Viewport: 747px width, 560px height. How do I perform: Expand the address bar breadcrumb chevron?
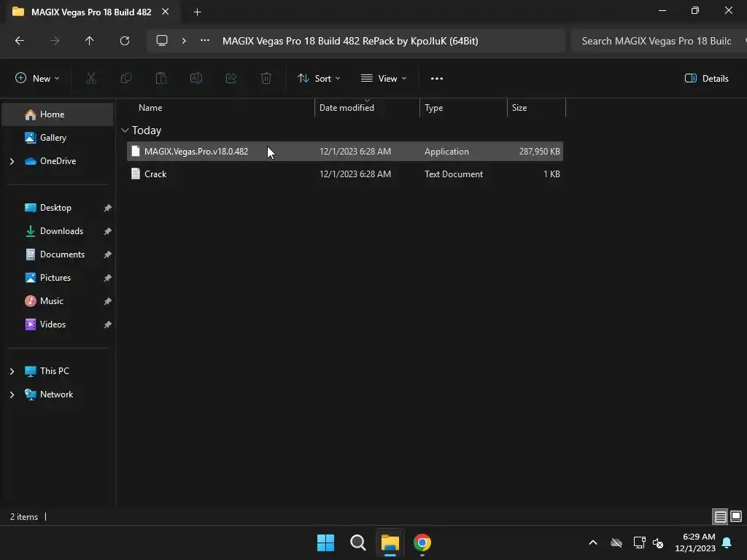[184, 41]
